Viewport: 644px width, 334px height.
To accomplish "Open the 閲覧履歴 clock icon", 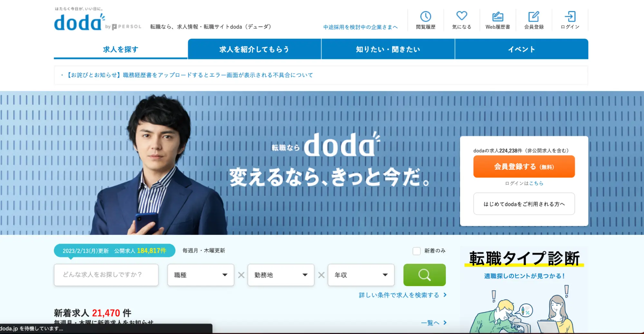I will click(425, 16).
